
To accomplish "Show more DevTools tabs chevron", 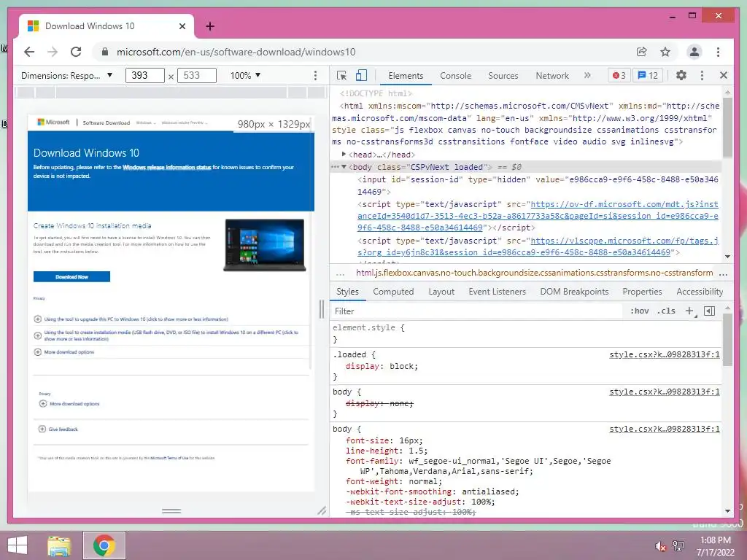I will tap(587, 75).
